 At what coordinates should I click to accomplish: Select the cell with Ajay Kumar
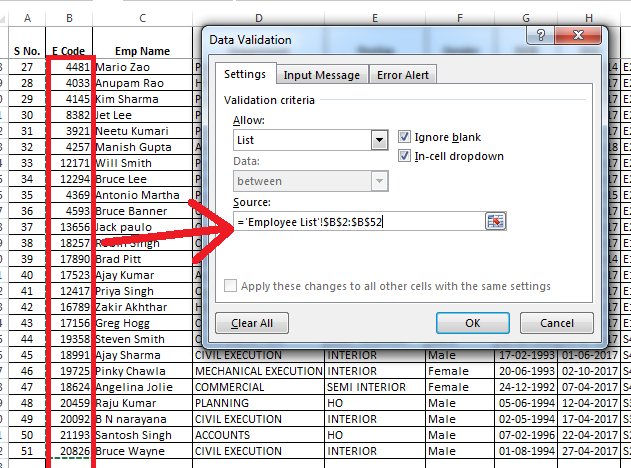click(142, 275)
